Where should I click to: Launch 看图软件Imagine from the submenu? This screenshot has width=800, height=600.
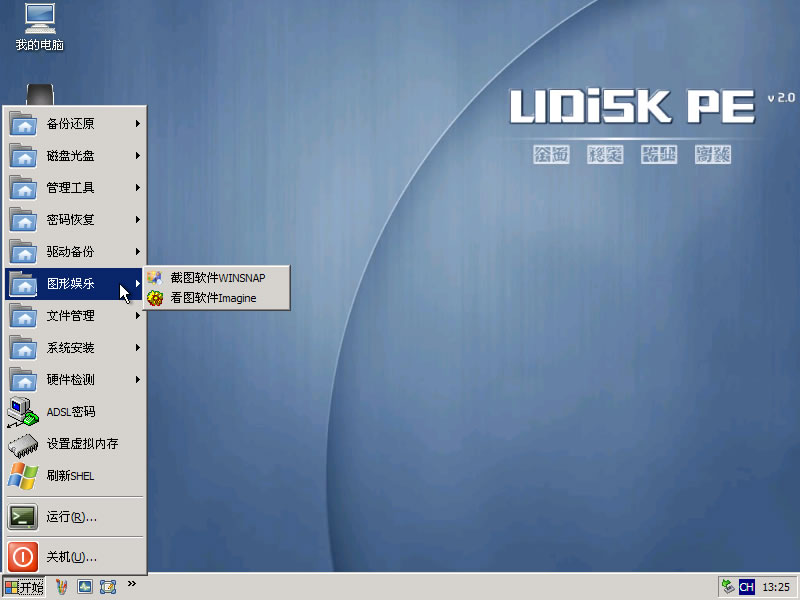point(217,298)
